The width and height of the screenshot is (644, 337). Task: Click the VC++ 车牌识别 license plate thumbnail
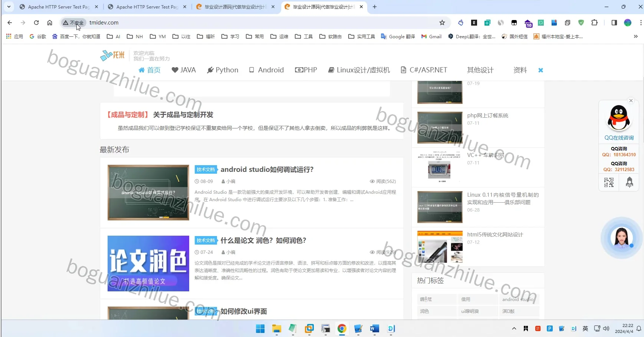[x=440, y=167]
